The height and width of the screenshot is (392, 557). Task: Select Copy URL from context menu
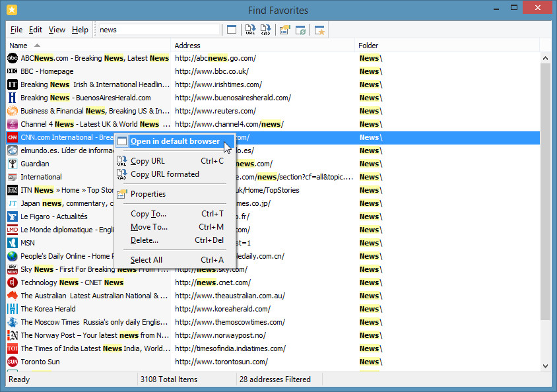[x=175, y=161]
